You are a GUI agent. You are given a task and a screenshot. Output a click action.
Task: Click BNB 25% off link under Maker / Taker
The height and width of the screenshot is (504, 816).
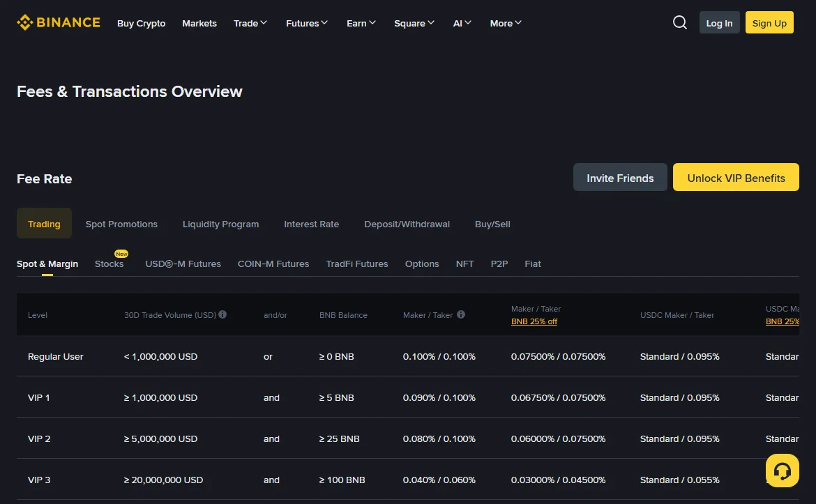coord(534,321)
